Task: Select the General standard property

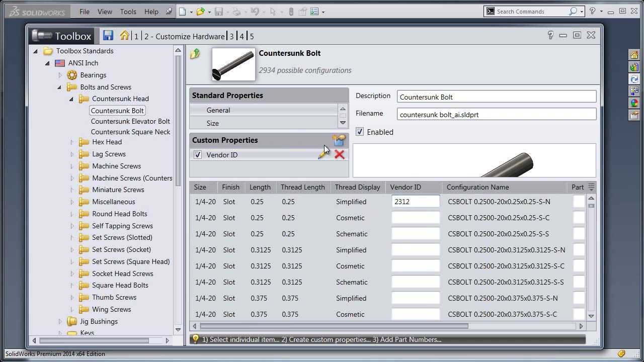Action: coord(264,110)
